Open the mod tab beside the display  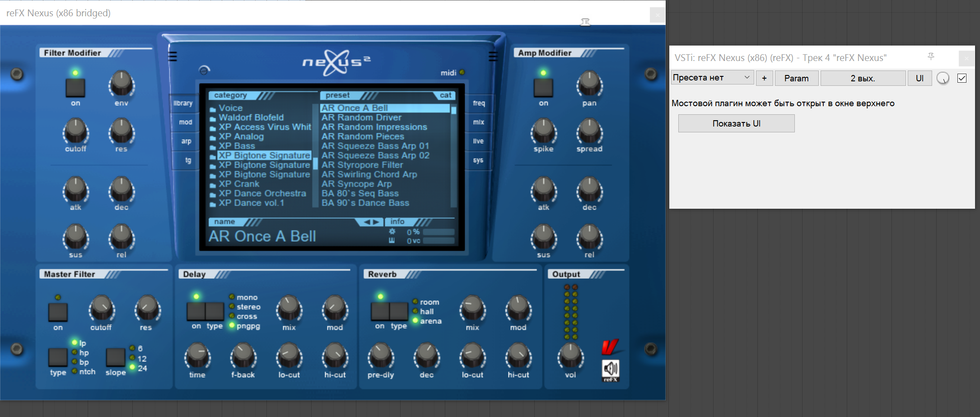click(x=185, y=122)
